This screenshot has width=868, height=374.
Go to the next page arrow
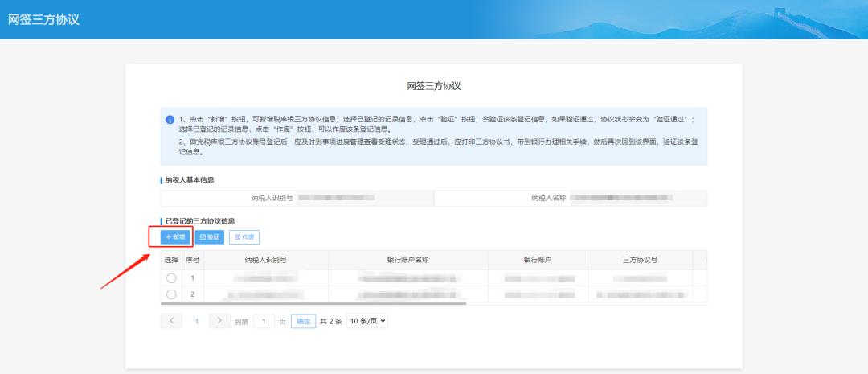(x=219, y=321)
